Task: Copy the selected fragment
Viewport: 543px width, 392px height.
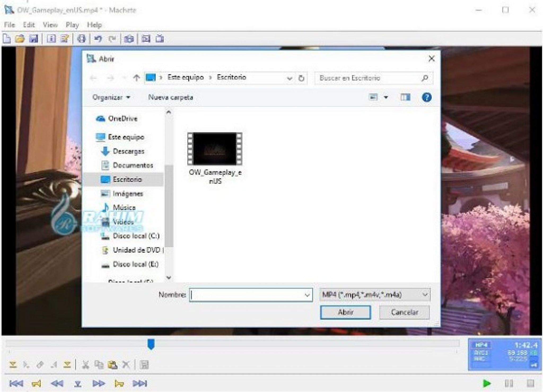Action: (99, 365)
